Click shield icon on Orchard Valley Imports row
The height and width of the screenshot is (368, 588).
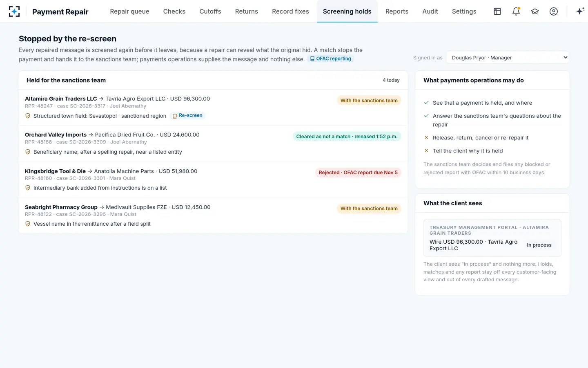click(x=28, y=152)
